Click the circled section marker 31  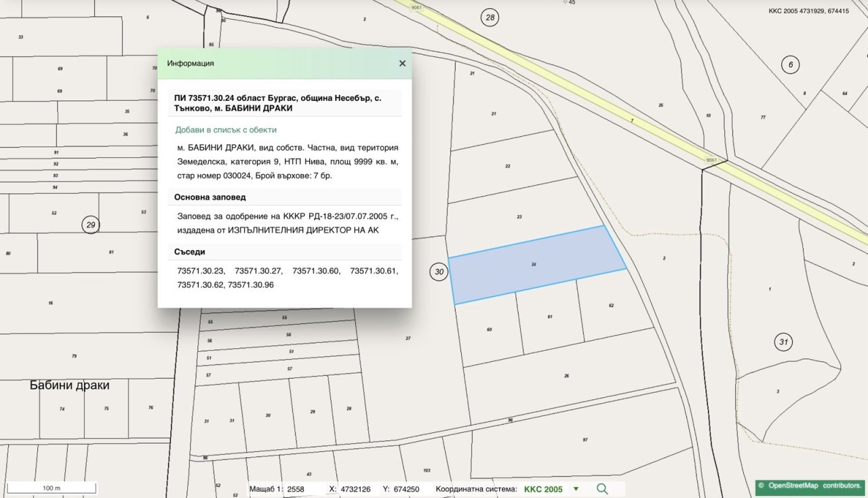pos(784,342)
